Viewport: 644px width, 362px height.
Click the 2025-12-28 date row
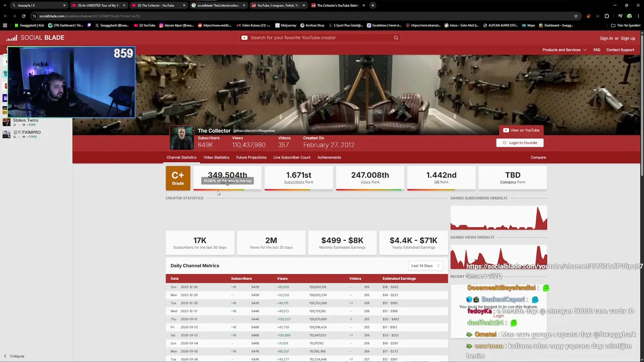coord(306,287)
